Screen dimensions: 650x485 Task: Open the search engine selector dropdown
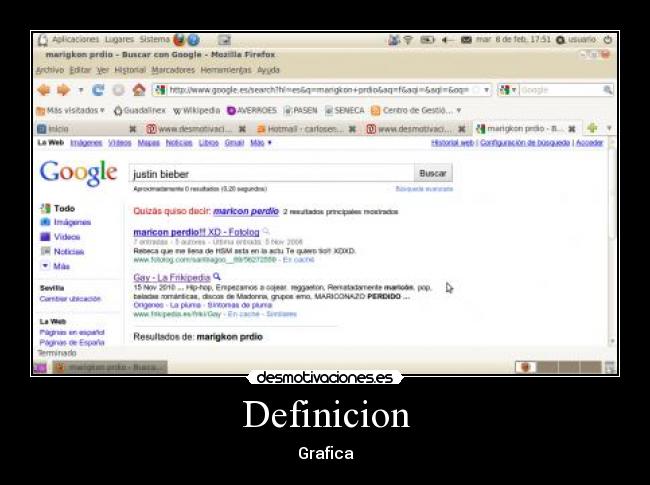[508, 90]
